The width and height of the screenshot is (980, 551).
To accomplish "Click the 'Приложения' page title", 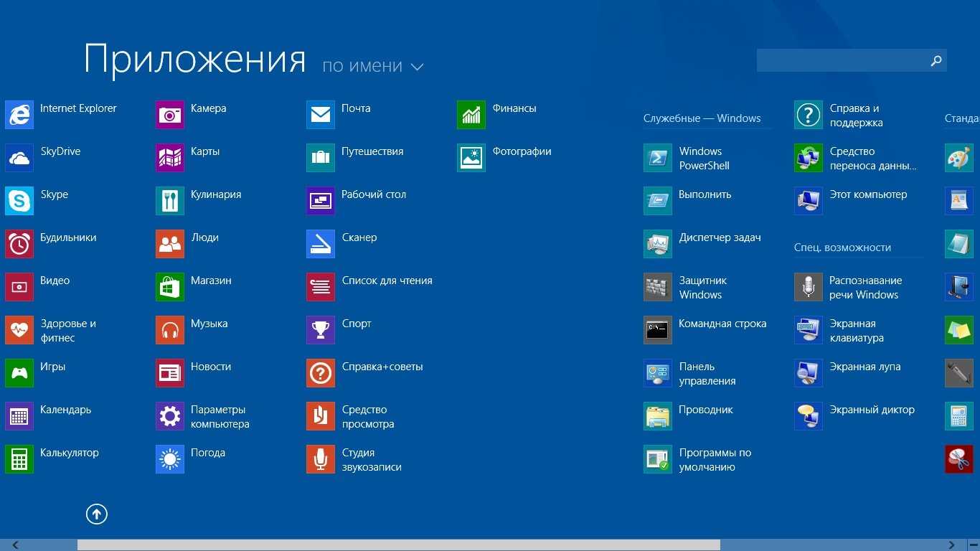I will (x=195, y=59).
